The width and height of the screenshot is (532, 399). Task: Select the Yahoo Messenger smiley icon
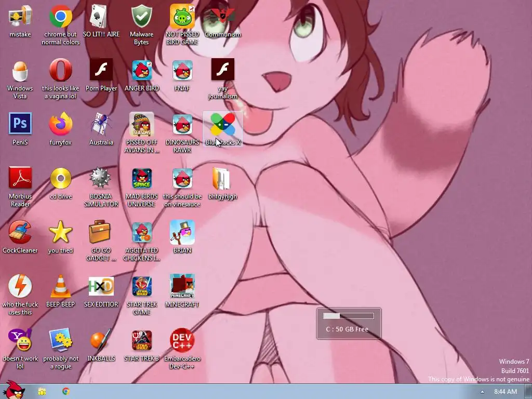[20, 340]
